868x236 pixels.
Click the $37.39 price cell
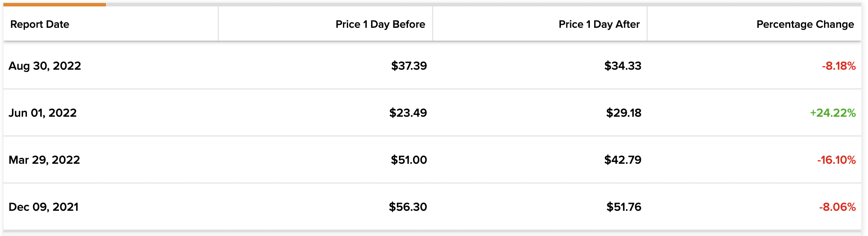point(409,66)
